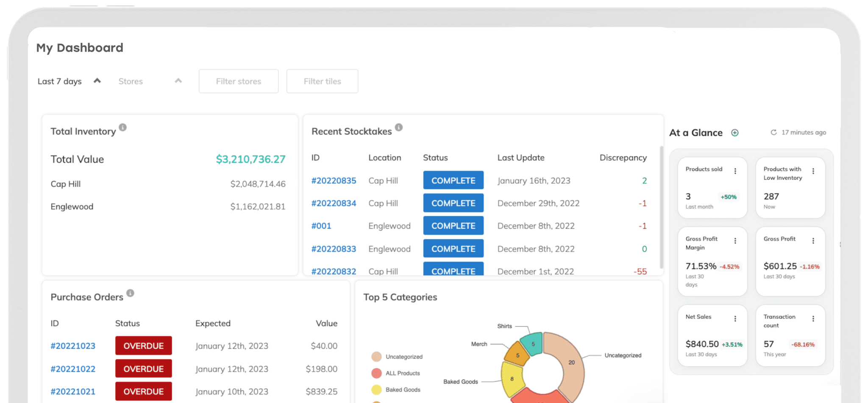
Task: Click the plus icon next to At a Glance
Action: pyautogui.click(x=735, y=132)
